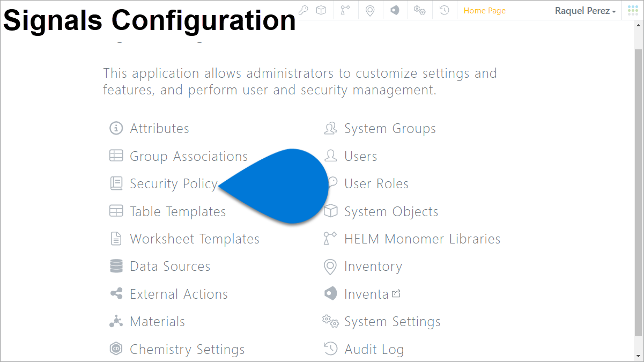
Task: Open the User Roles link
Action: 376,184
